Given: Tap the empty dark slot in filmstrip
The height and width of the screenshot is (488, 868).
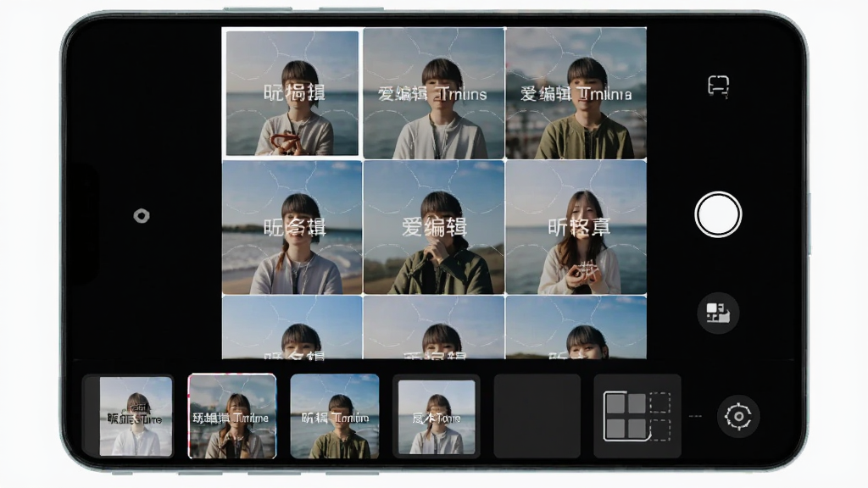Looking at the screenshot, I should 537,416.
